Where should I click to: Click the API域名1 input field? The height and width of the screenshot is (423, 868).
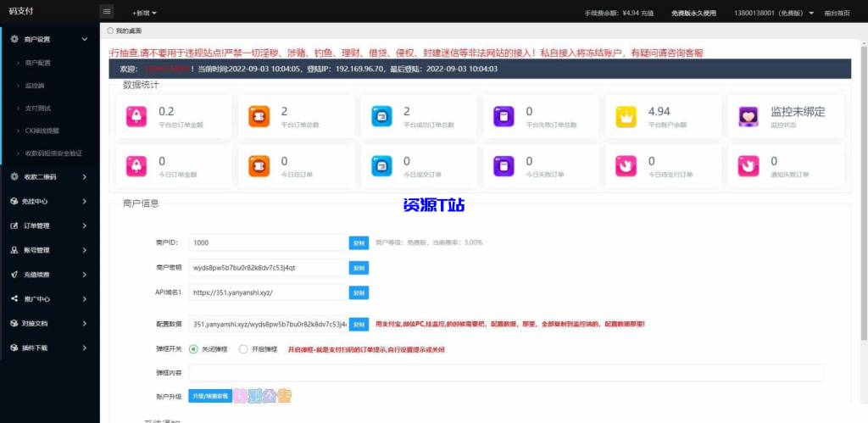tap(267, 292)
